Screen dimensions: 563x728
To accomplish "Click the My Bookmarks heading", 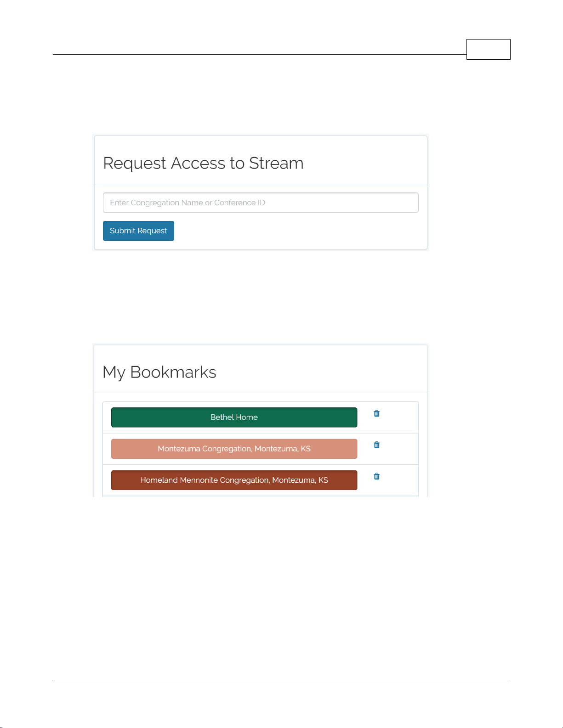I will (x=159, y=372).
